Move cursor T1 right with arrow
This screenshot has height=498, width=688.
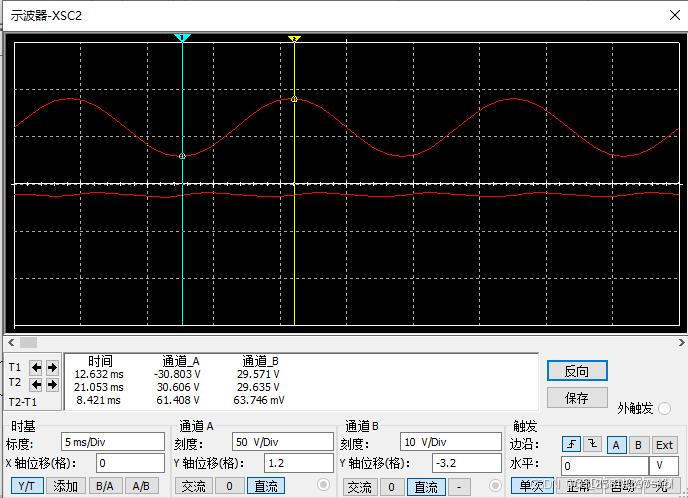click(x=52, y=367)
